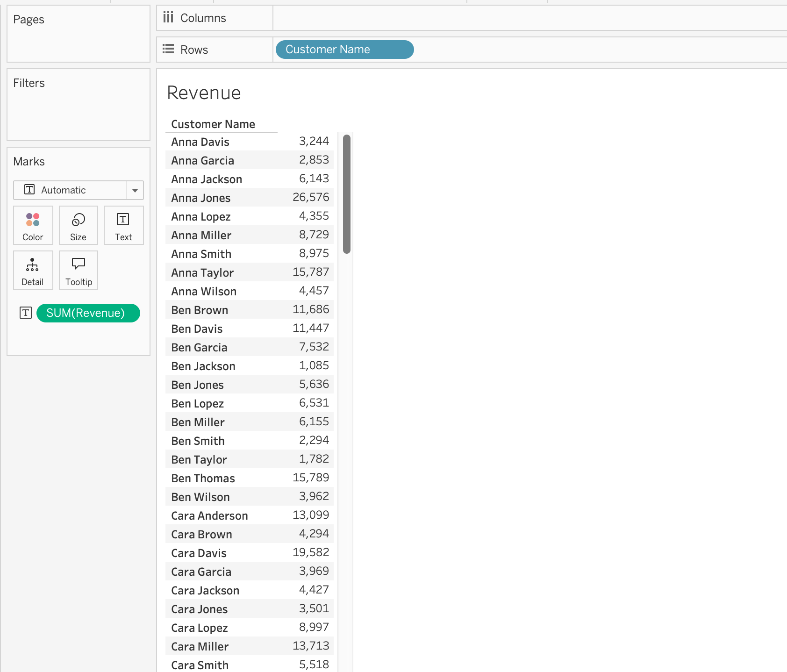Open the Text marks card
The width and height of the screenshot is (787, 672).
pos(123,225)
